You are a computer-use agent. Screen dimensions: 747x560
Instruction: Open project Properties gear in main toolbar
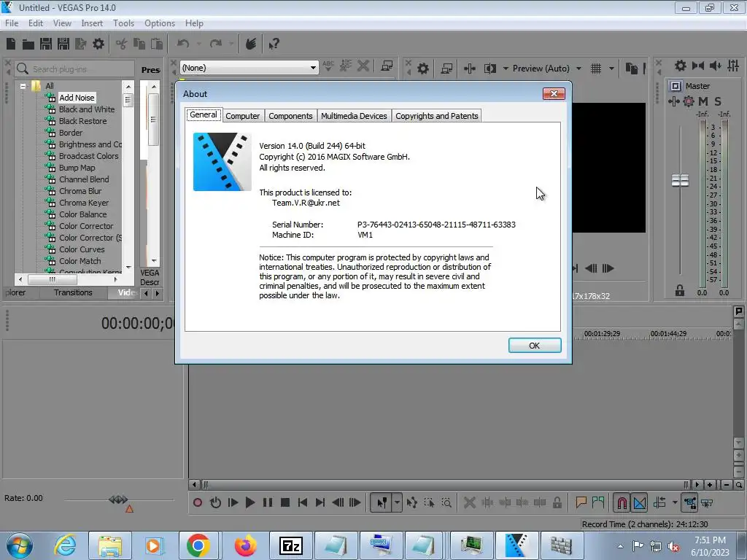pyautogui.click(x=98, y=44)
